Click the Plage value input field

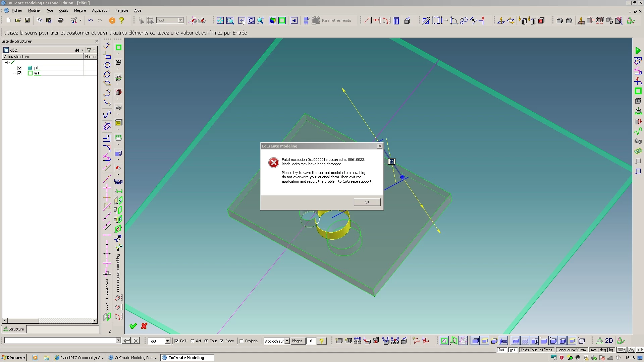[311, 341]
